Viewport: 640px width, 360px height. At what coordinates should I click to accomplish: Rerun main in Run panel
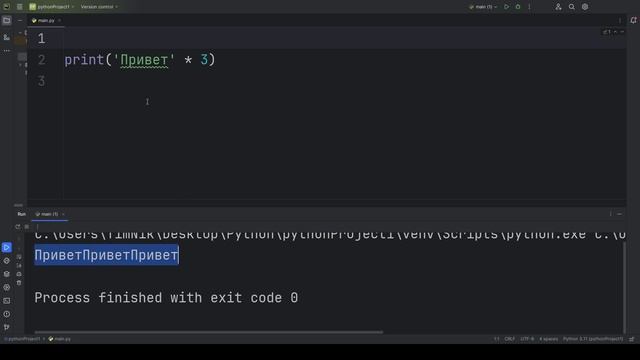coord(18,227)
